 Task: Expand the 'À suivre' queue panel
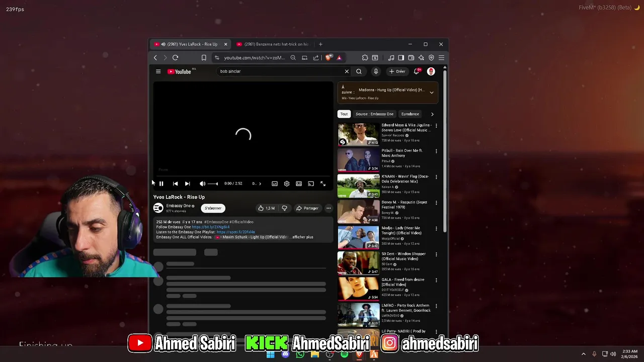tap(431, 93)
